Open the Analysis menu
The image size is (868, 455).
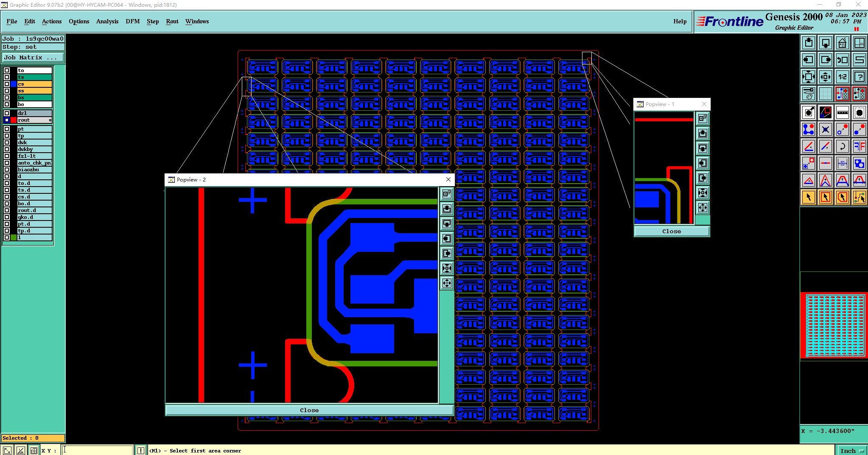(x=107, y=21)
